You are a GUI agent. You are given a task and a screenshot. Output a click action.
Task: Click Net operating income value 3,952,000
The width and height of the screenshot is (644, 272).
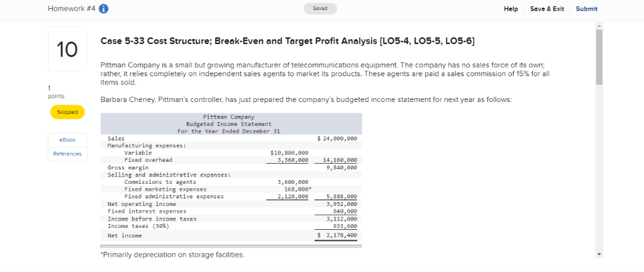(x=341, y=204)
